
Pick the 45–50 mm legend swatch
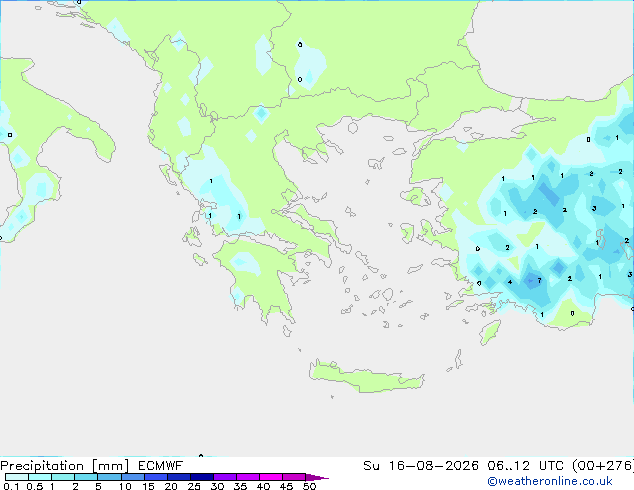tap(294, 477)
